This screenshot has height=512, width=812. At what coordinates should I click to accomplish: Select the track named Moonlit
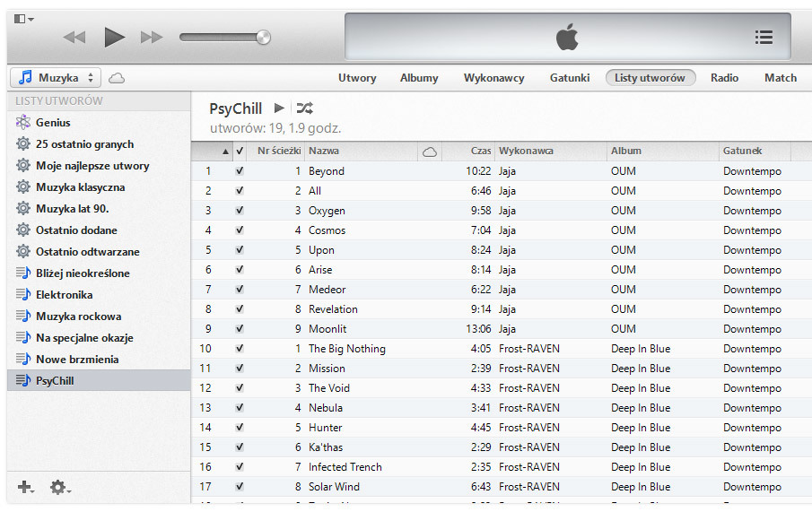click(327, 329)
